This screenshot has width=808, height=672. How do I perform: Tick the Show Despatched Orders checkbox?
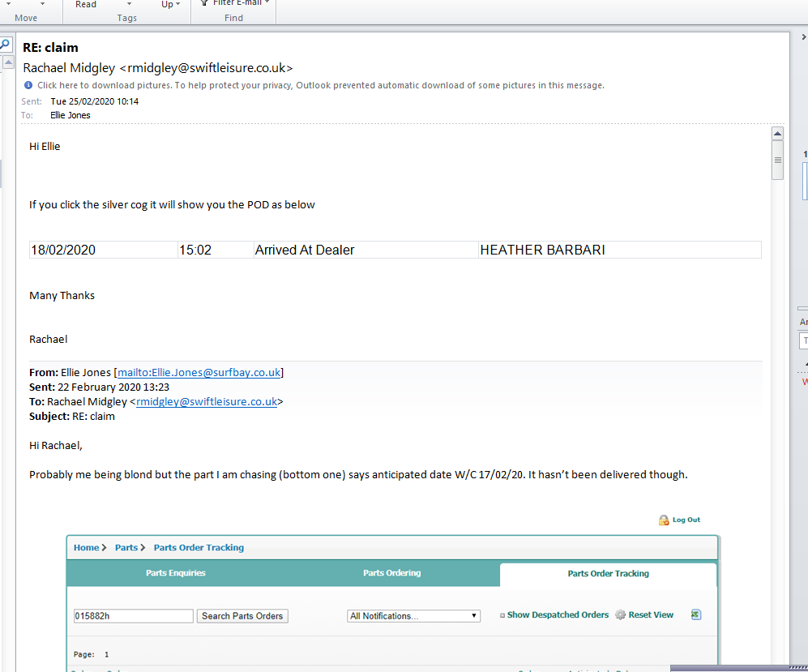coord(502,615)
